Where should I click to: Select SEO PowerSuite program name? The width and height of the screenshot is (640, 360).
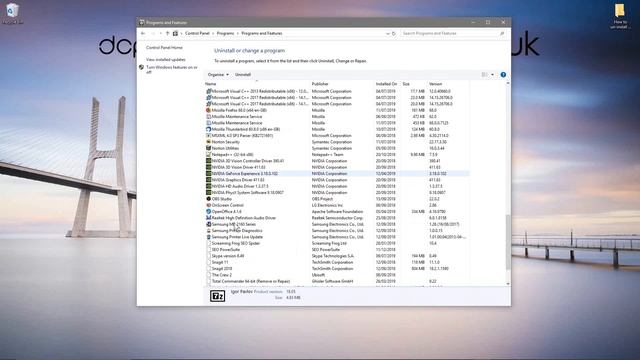[226, 249]
